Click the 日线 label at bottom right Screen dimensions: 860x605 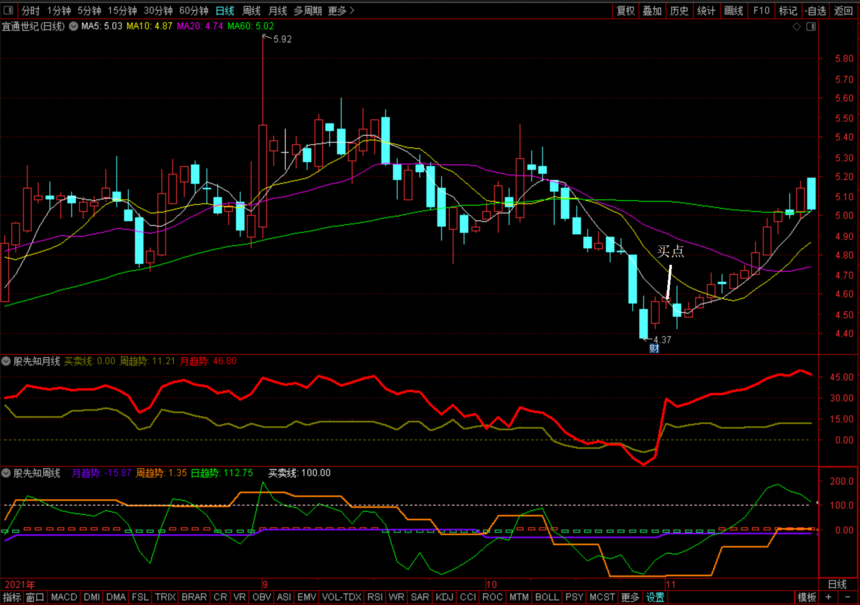tap(838, 585)
